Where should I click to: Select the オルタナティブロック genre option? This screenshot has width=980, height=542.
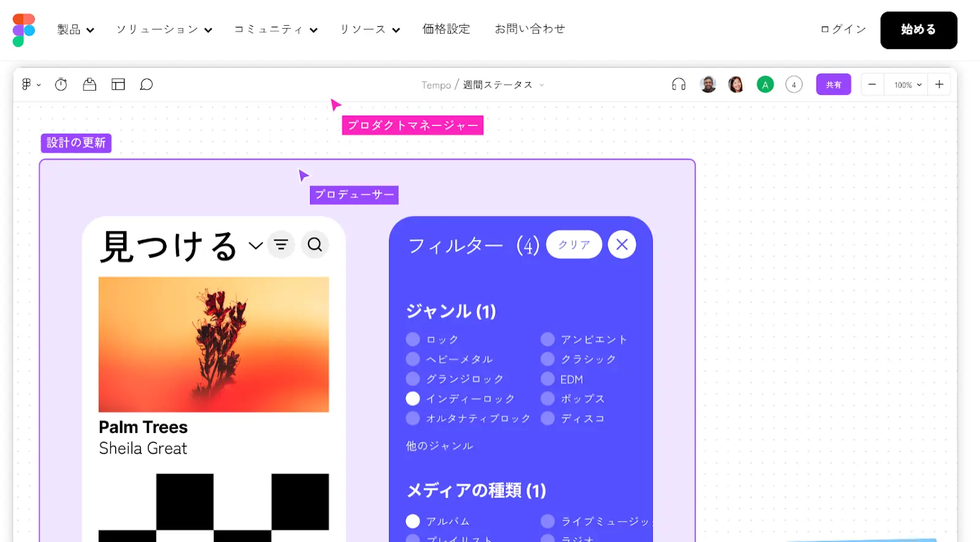[x=413, y=418]
